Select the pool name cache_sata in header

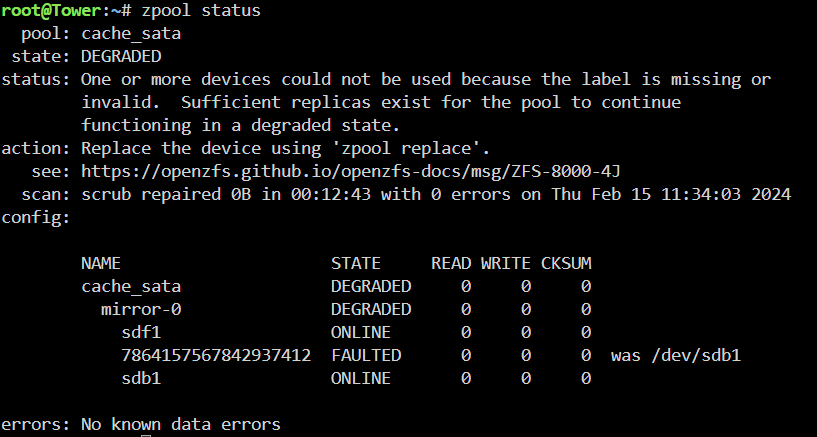(x=131, y=34)
